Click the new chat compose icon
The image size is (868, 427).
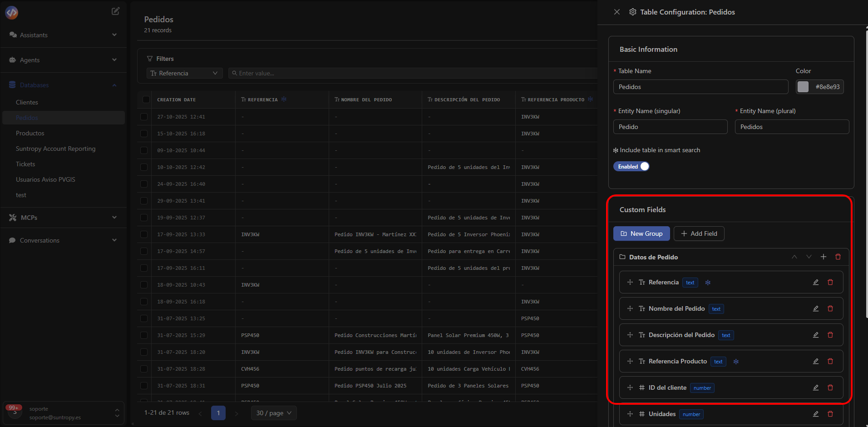(x=116, y=11)
